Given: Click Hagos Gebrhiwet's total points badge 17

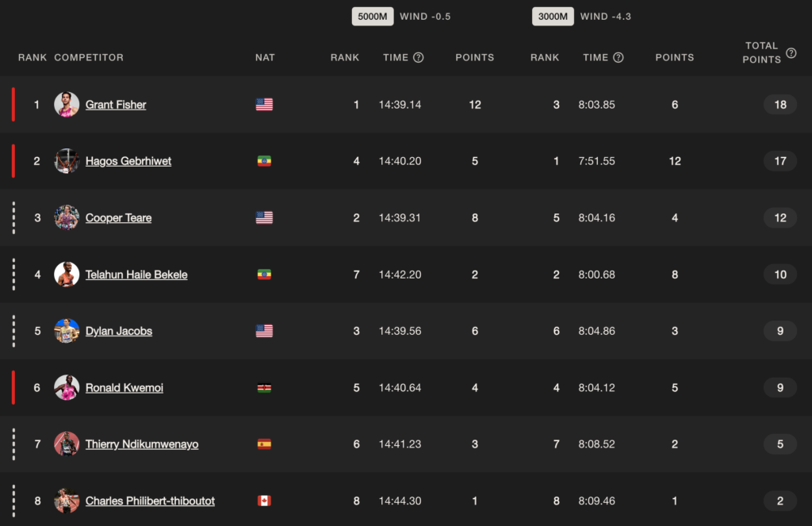Looking at the screenshot, I should coord(780,161).
